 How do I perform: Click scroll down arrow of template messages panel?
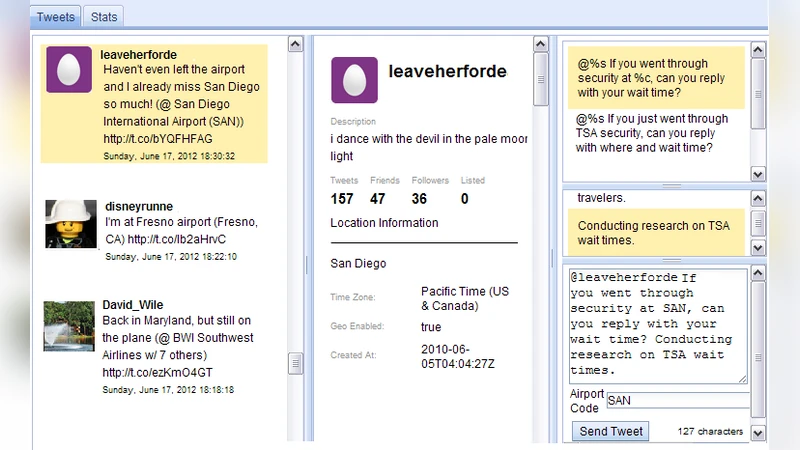[x=757, y=174]
